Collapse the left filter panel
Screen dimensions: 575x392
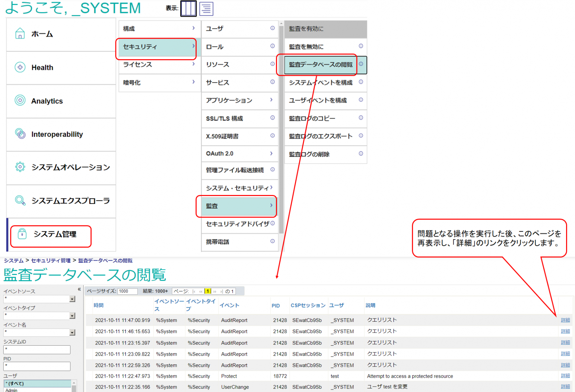point(79,289)
